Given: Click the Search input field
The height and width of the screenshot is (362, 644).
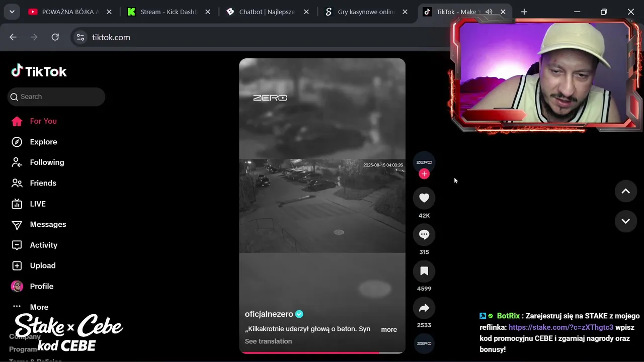Looking at the screenshot, I should click(x=56, y=97).
